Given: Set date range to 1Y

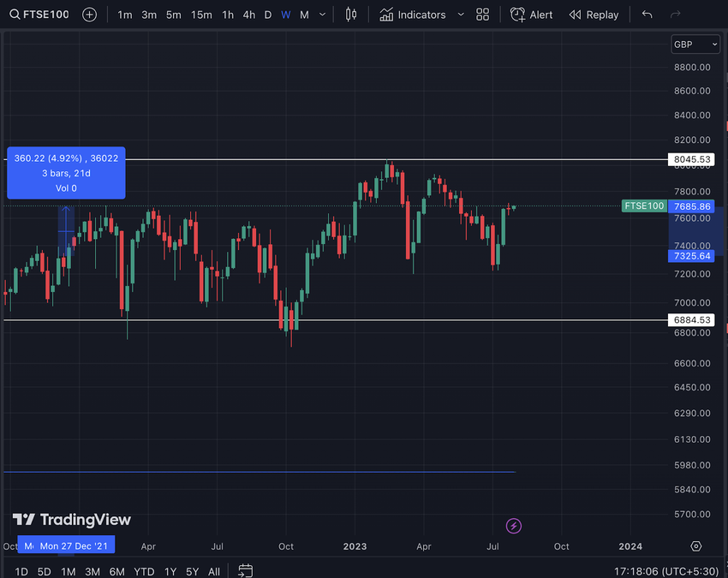Looking at the screenshot, I should [x=170, y=571].
